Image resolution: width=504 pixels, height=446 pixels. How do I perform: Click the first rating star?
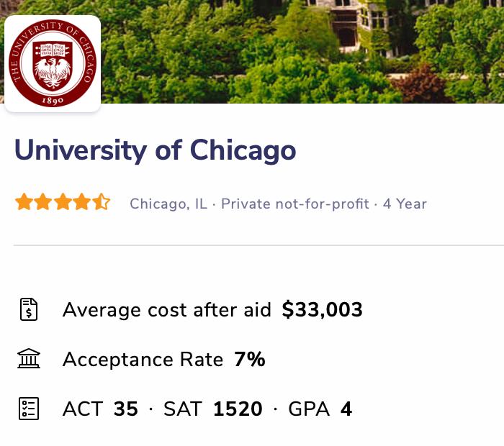(x=24, y=203)
